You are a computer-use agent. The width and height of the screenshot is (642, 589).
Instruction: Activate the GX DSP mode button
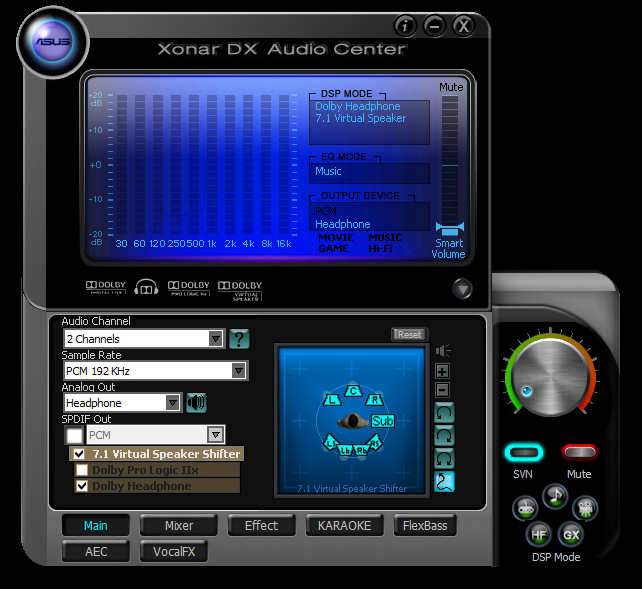coord(570,533)
